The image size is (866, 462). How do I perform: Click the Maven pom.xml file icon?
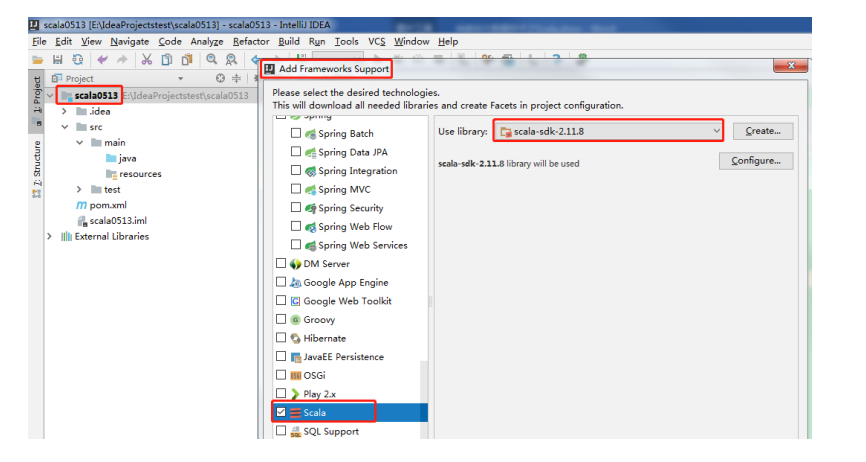point(81,205)
